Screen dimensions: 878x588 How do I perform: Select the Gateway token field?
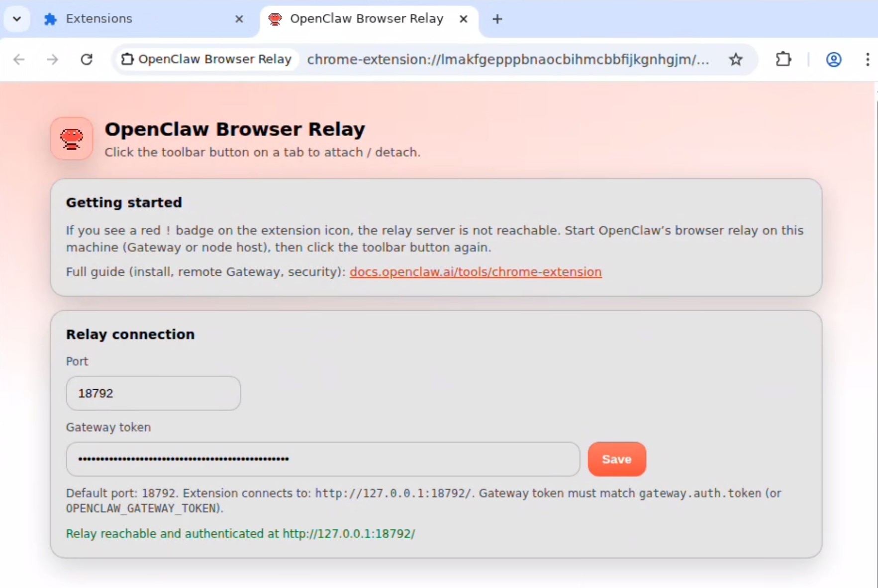tap(323, 459)
